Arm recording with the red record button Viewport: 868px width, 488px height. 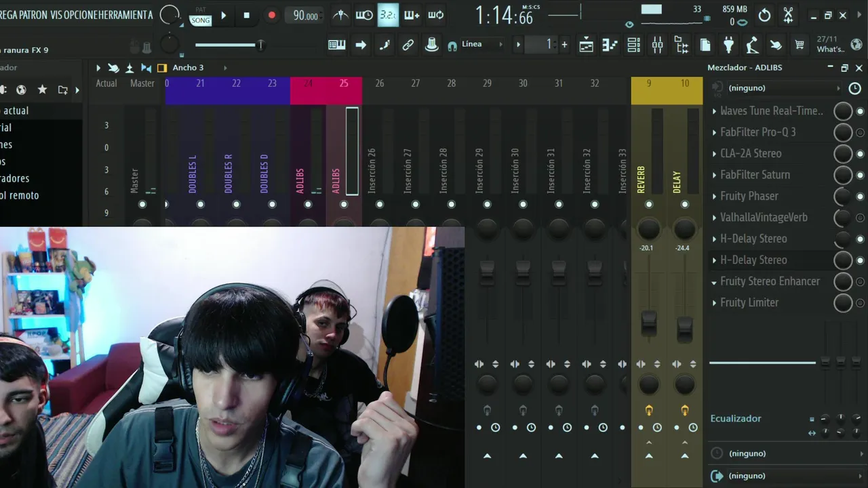[x=271, y=15]
